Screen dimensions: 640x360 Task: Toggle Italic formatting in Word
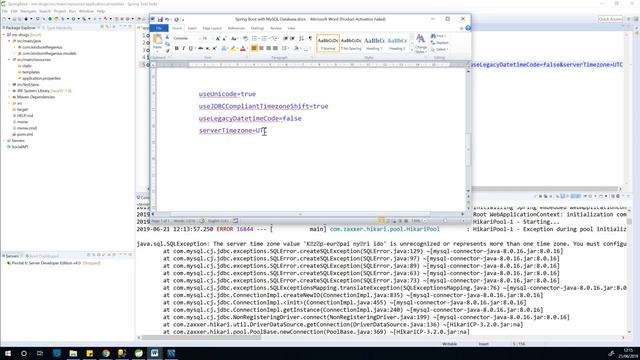pos(184,49)
